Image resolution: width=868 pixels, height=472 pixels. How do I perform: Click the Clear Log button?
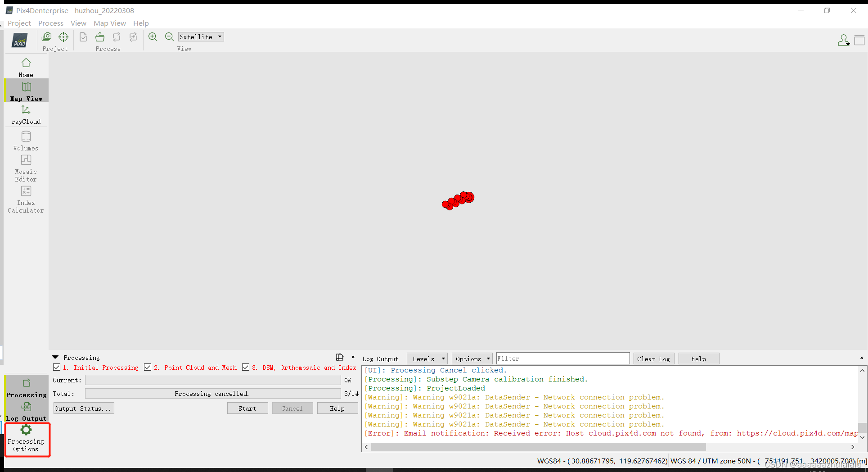[653, 359]
